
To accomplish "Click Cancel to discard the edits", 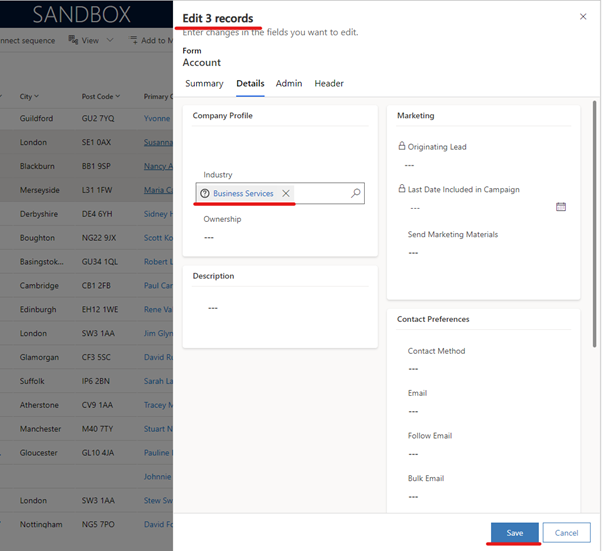I will [566, 533].
